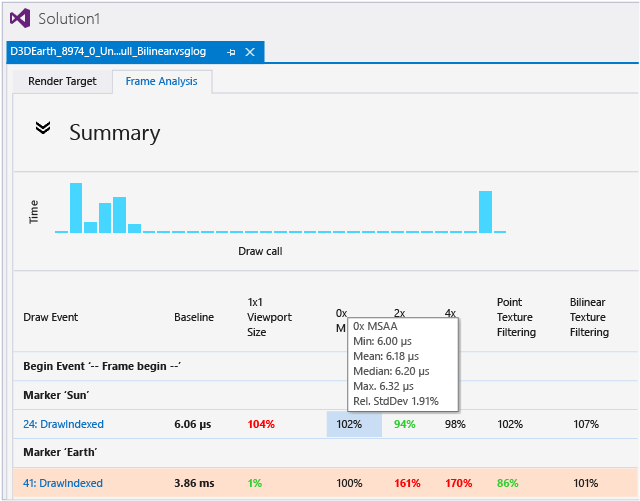Click the Draw Event column header

point(51,317)
